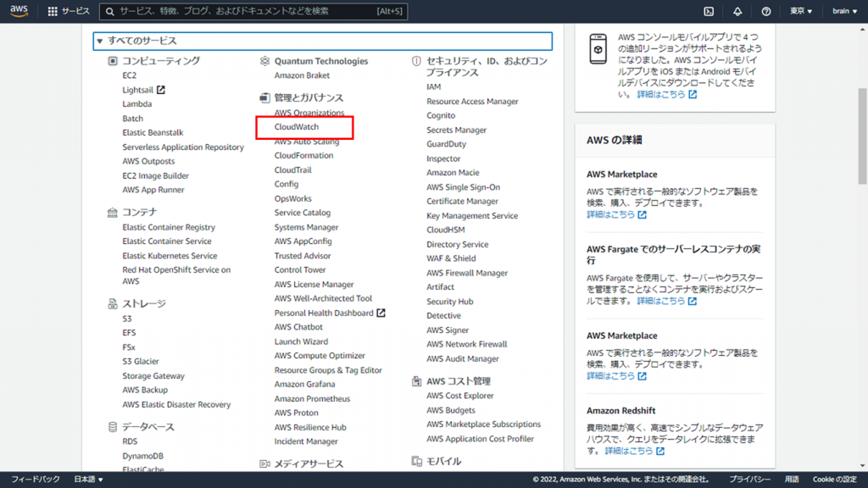Open AWS Budgets link
The width and height of the screenshot is (868, 488).
451,410
